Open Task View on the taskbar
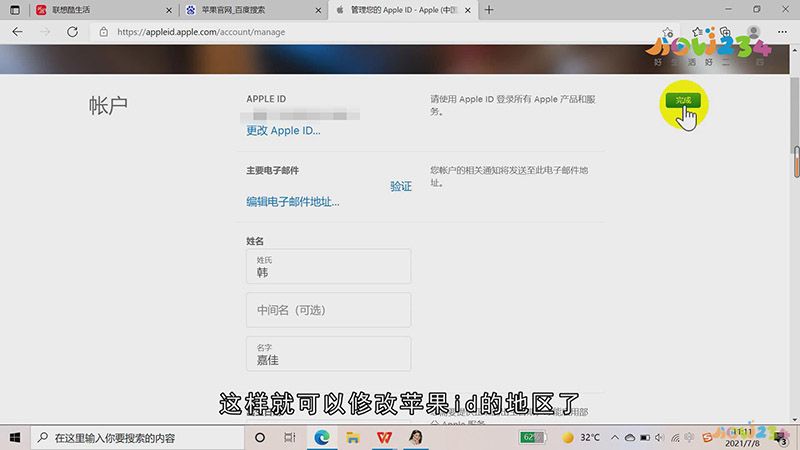The height and width of the screenshot is (450, 800). point(290,438)
